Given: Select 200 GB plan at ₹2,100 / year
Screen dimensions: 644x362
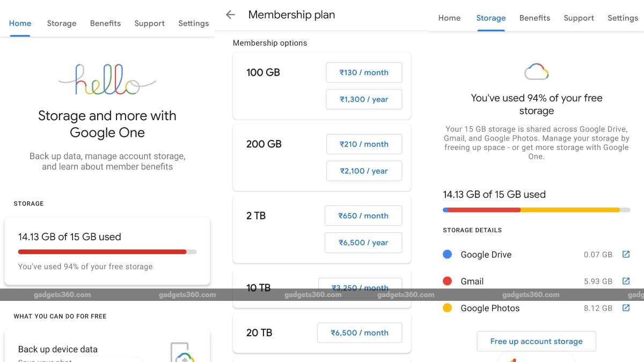Looking at the screenshot, I should pyautogui.click(x=364, y=171).
